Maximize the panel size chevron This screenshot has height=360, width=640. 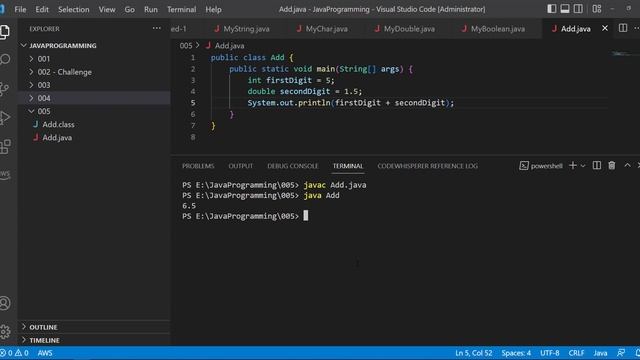click(x=627, y=165)
